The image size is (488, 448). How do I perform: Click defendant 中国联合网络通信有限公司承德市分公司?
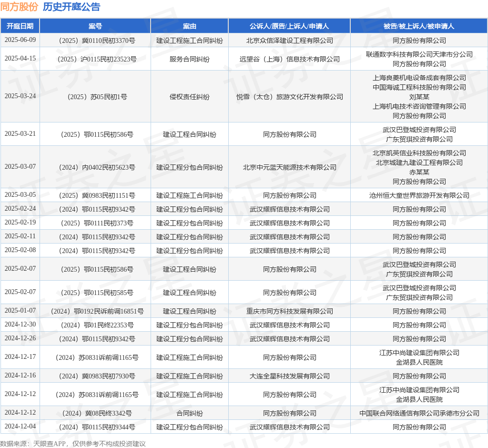[419, 413]
